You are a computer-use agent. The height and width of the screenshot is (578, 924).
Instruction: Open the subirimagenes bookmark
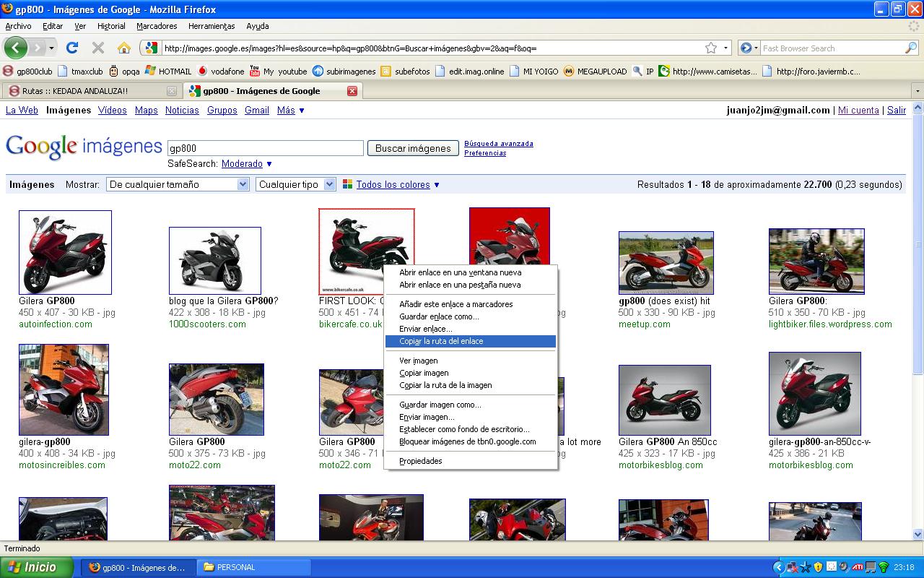(344, 72)
